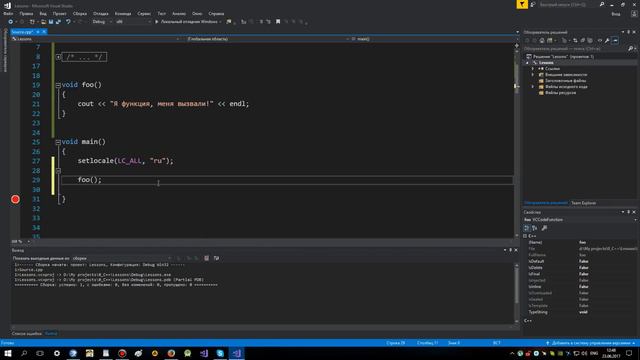640x360 pixels.
Task: Click the Navigate Backward toolbar icon
Action: pos(10,22)
